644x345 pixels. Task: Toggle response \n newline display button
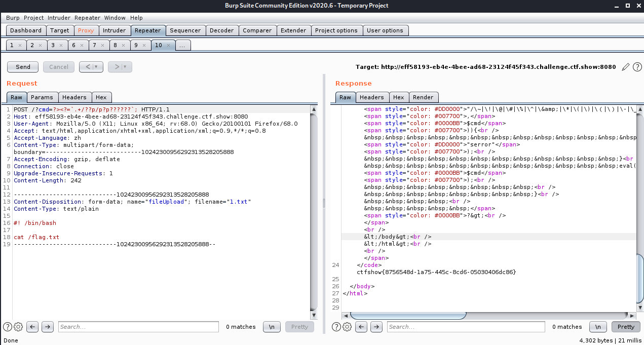pos(598,327)
